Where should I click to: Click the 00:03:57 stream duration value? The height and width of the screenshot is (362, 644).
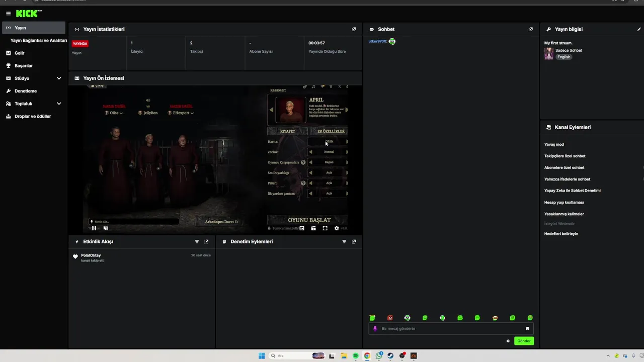pos(316,43)
